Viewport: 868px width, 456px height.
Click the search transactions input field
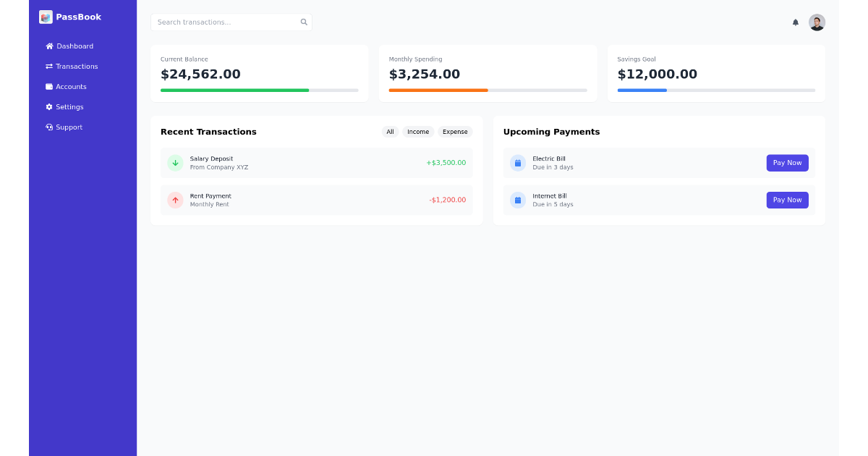pyautogui.click(x=224, y=22)
